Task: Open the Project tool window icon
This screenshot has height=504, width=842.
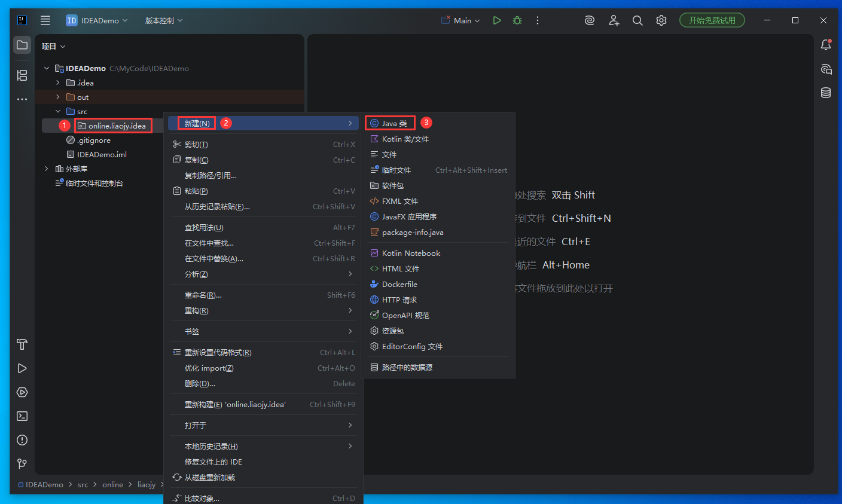Action: click(x=22, y=45)
